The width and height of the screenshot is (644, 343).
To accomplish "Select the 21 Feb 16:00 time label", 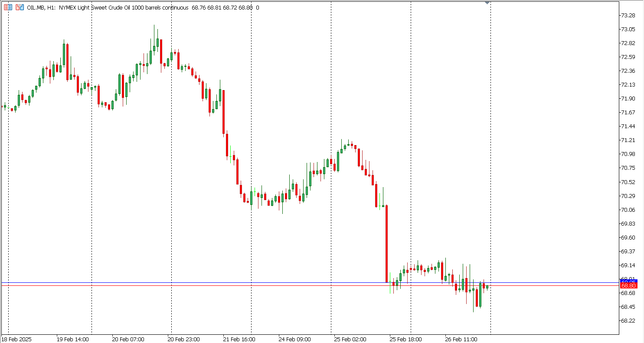I will (239, 339).
